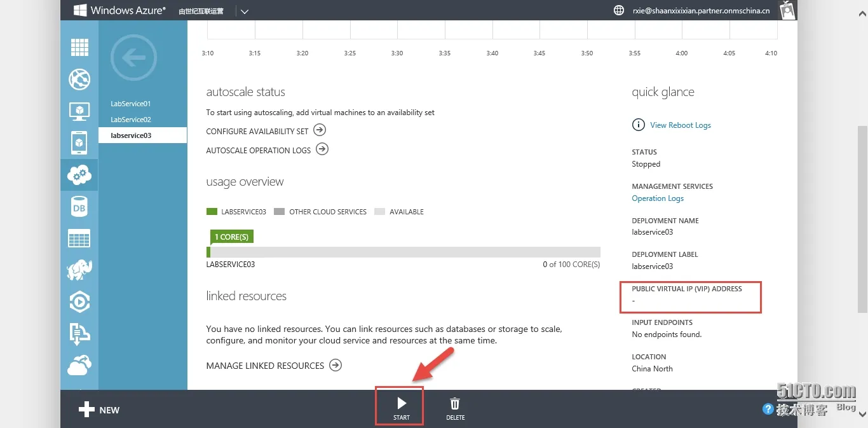Image resolution: width=868 pixels, height=428 pixels.
Task: Click the info icon beside View Reboot Logs
Action: pyautogui.click(x=639, y=125)
